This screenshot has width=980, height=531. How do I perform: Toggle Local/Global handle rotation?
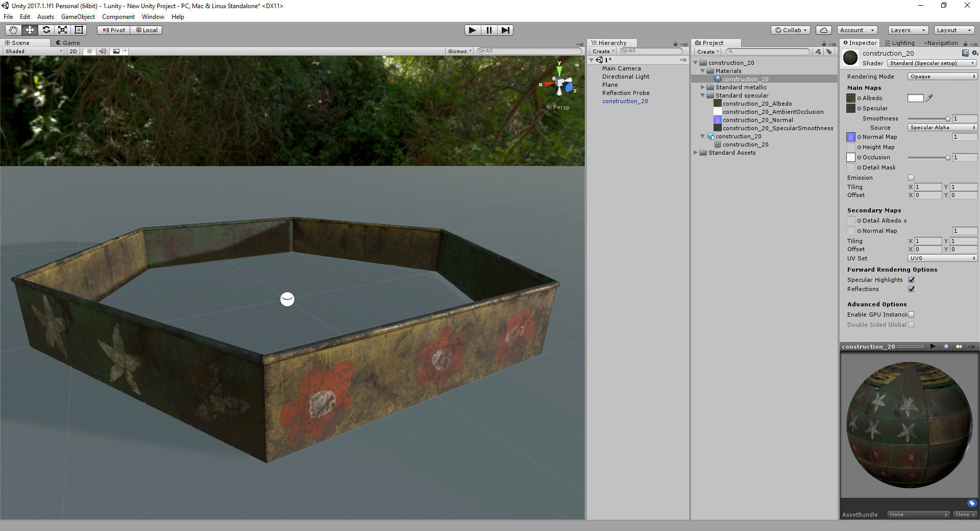[x=146, y=30]
